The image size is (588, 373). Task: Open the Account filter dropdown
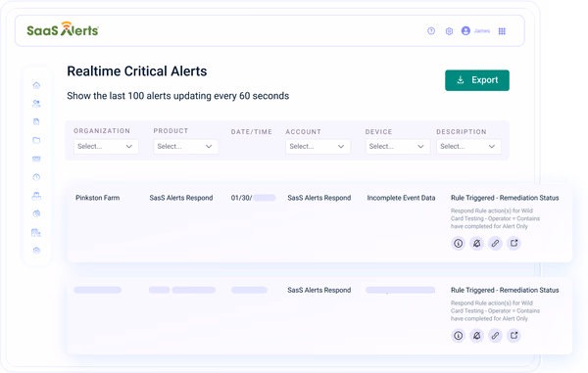[318, 147]
